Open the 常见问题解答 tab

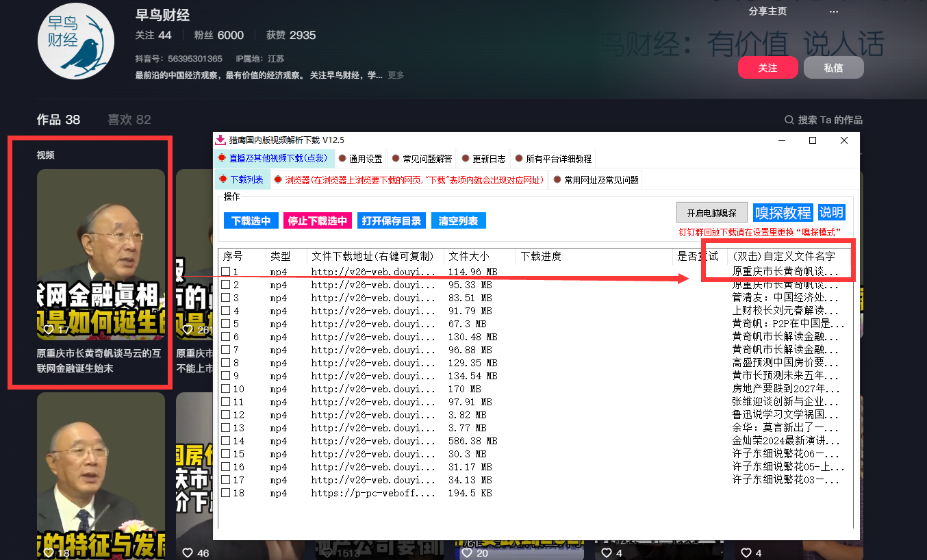(x=422, y=159)
